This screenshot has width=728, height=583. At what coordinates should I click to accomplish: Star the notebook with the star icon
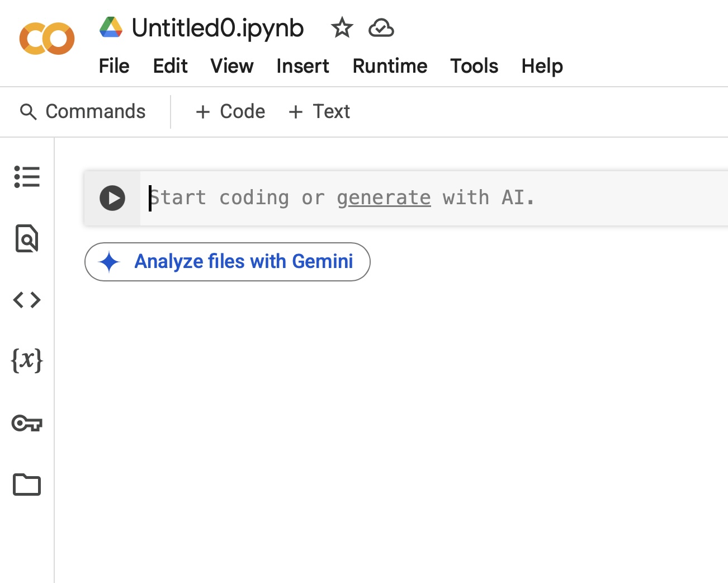pos(342,27)
